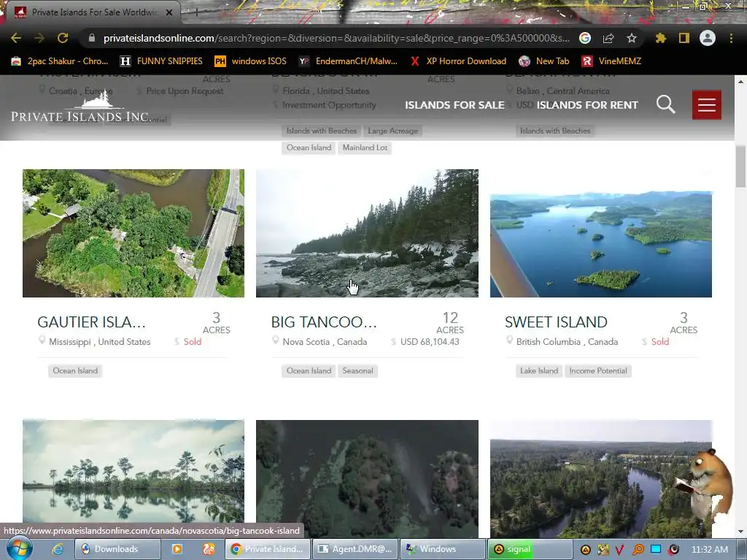747x560 pixels.
Task: Go back to the previous page
Action: tap(16, 38)
